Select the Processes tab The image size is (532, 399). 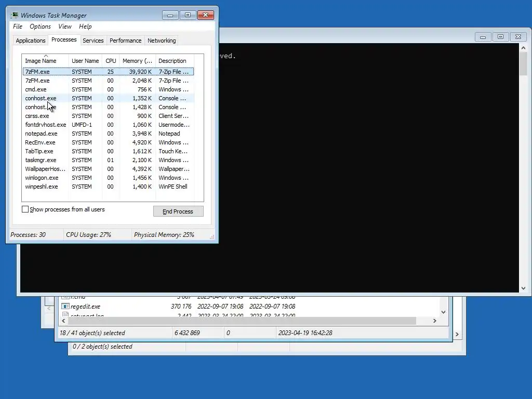point(64,39)
